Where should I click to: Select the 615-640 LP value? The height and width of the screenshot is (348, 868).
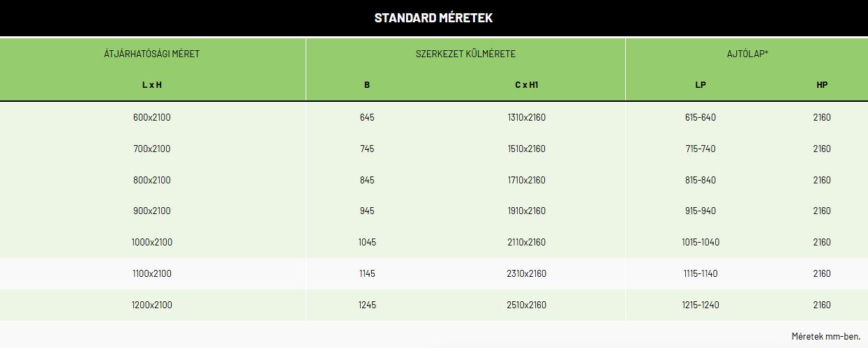point(701,117)
